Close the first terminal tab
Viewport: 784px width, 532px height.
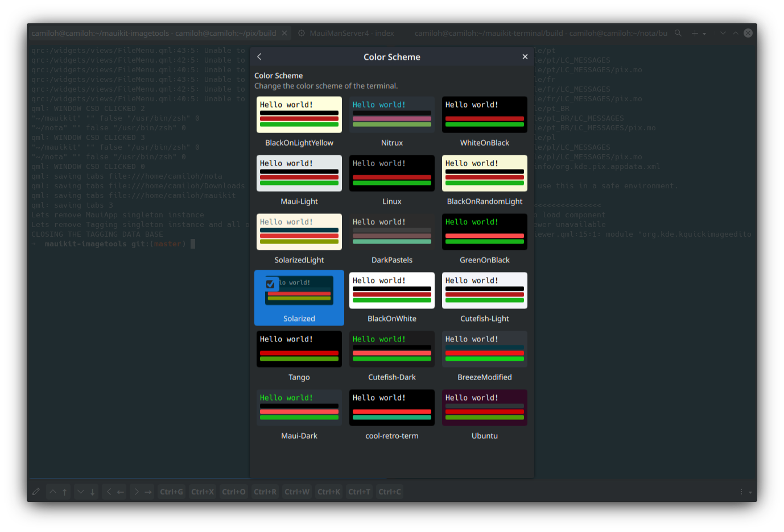point(284,34)
